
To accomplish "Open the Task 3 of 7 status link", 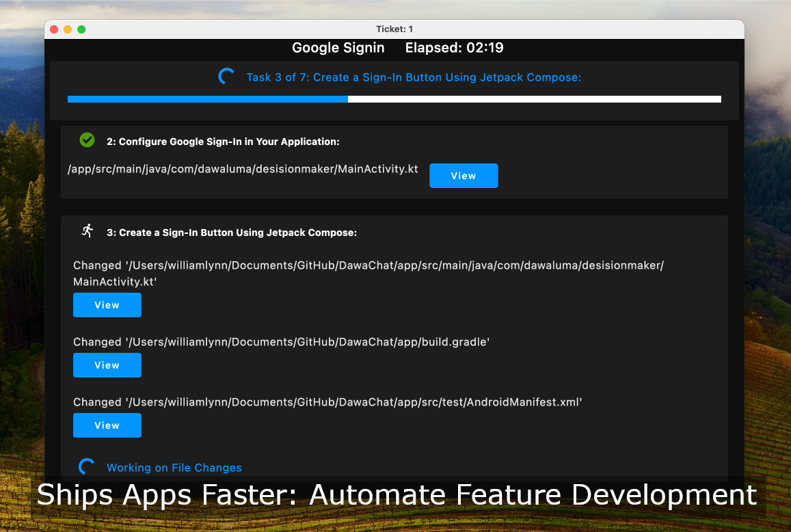I will pyautogui.click(x=414, y=77).
